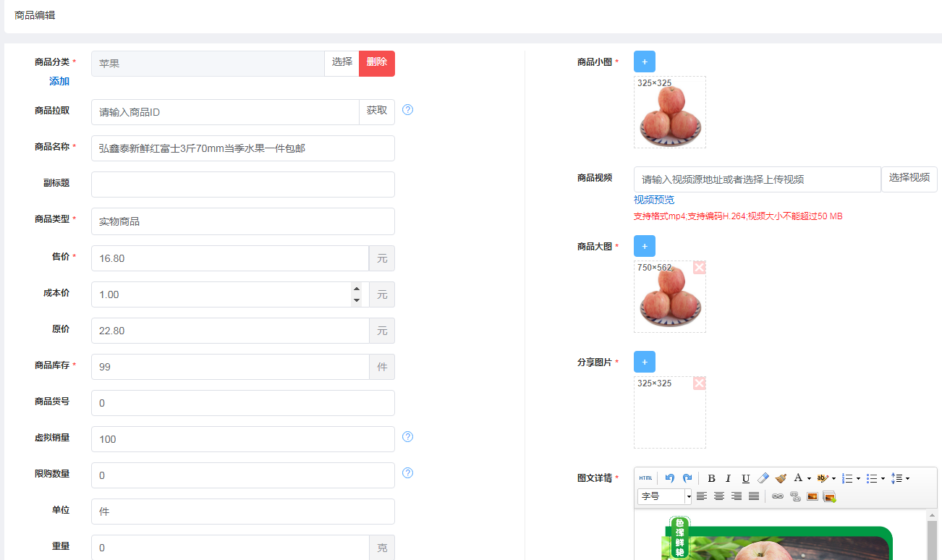Increase 成本价 with the up stepper arrow
The height and width of the screenshot is (560, 942).
pyautogui.click(x=356, y=288)
